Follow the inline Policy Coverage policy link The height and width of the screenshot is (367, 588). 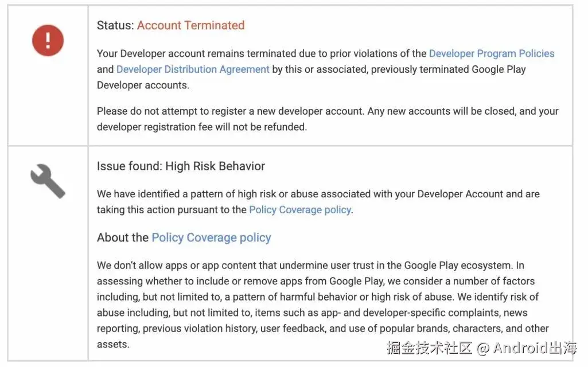pyautogui.click(x=299, y=210)
